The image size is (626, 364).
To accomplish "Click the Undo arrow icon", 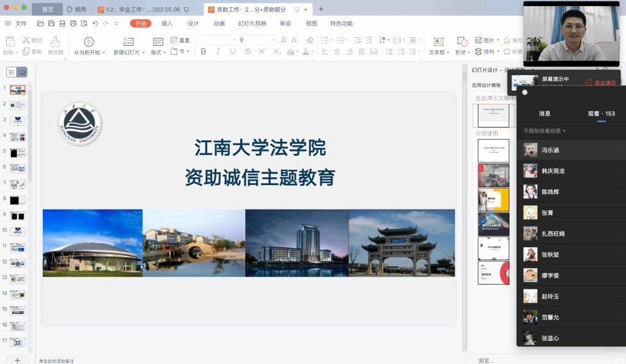I will [95, 24].
